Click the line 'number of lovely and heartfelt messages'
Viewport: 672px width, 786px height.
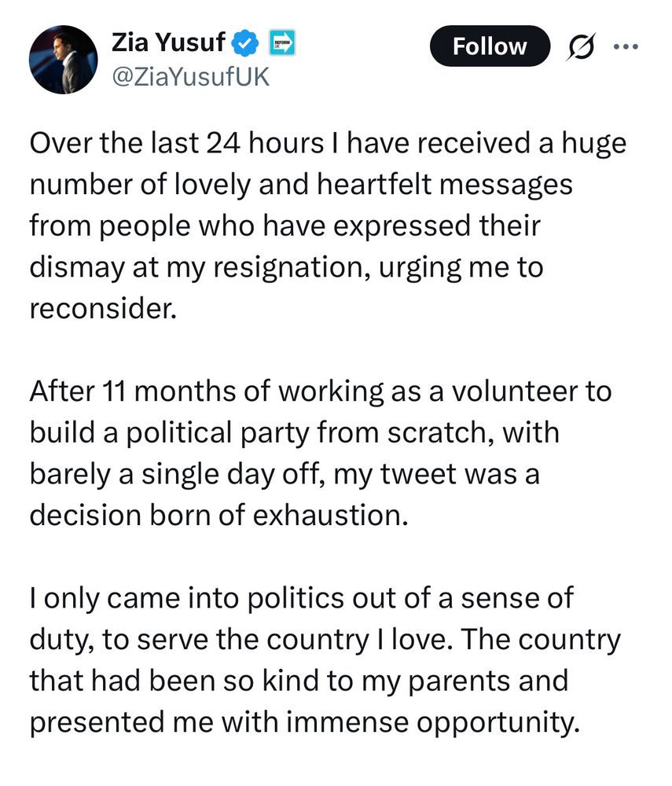point(301,185)
